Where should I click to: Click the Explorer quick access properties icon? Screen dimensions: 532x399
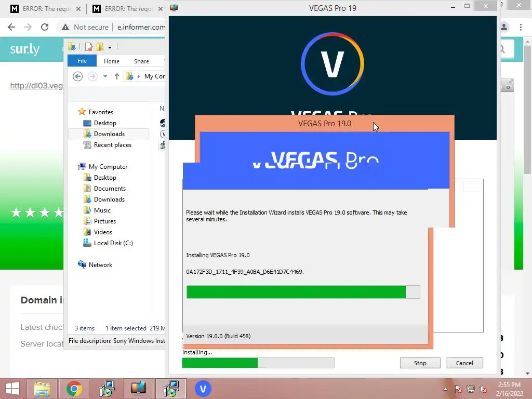point(88,46)
